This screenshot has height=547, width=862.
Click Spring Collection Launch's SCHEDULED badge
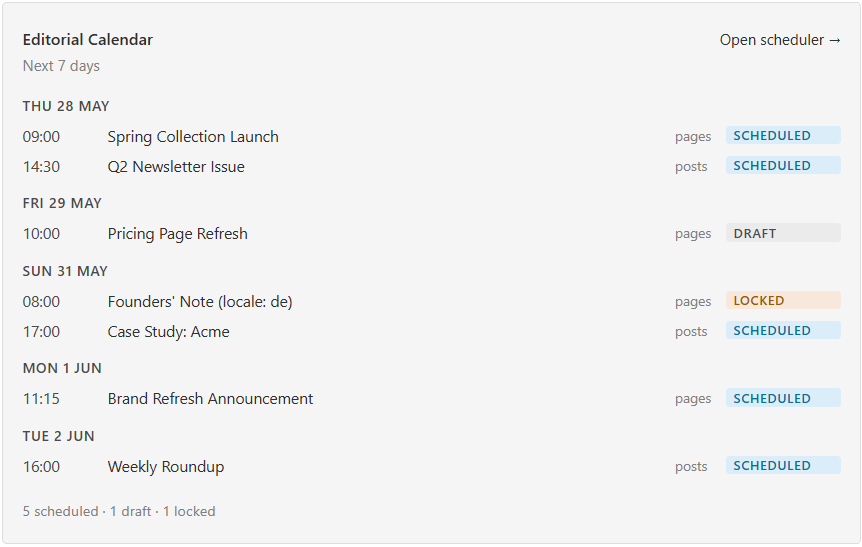783,136
